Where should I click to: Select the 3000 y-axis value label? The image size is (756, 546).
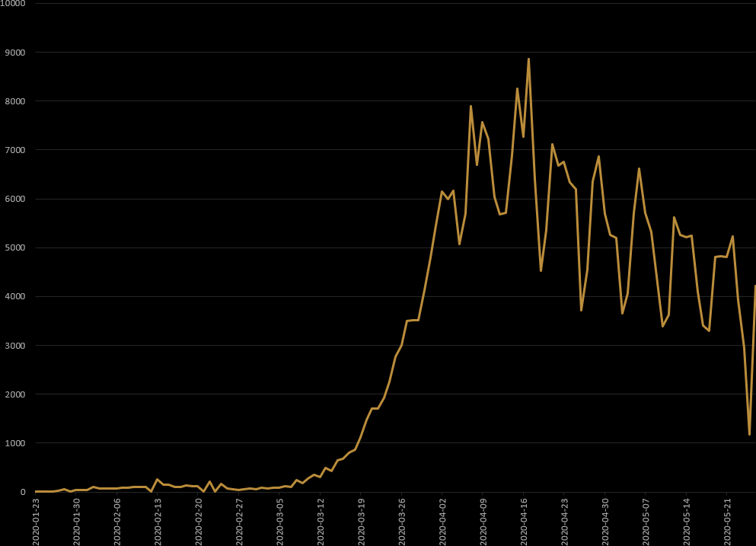(x=15, y=346)
